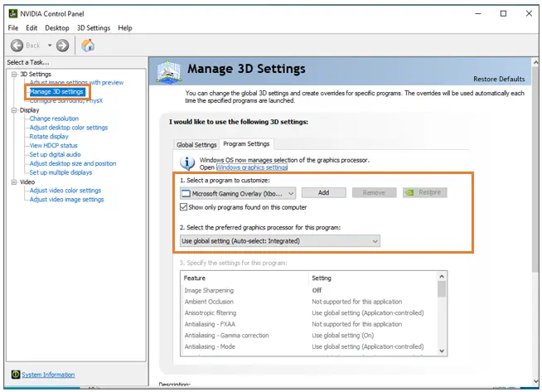The image size is (542, 392).
Task: Collapse the Display tree node
Action: pyautogui.click(x=14, y=109)
